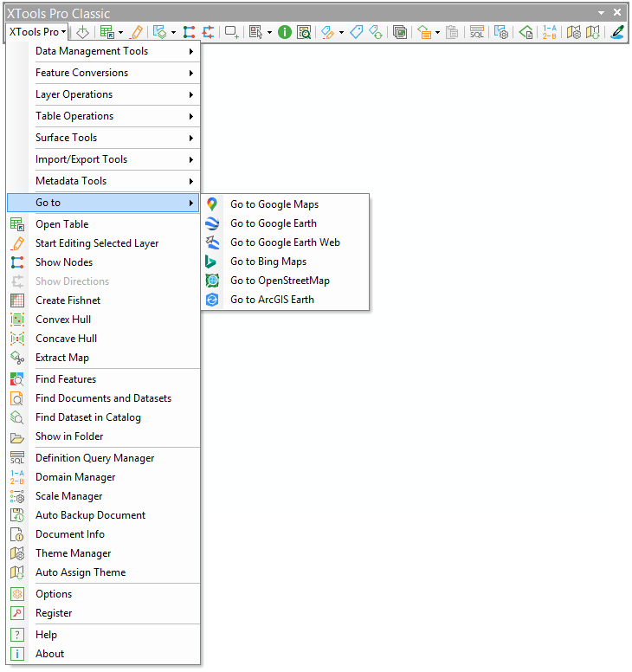Viewport: 632px width, 672px height.
Task: Click the highlighted Go to menu item
Action: click(103, 203)
